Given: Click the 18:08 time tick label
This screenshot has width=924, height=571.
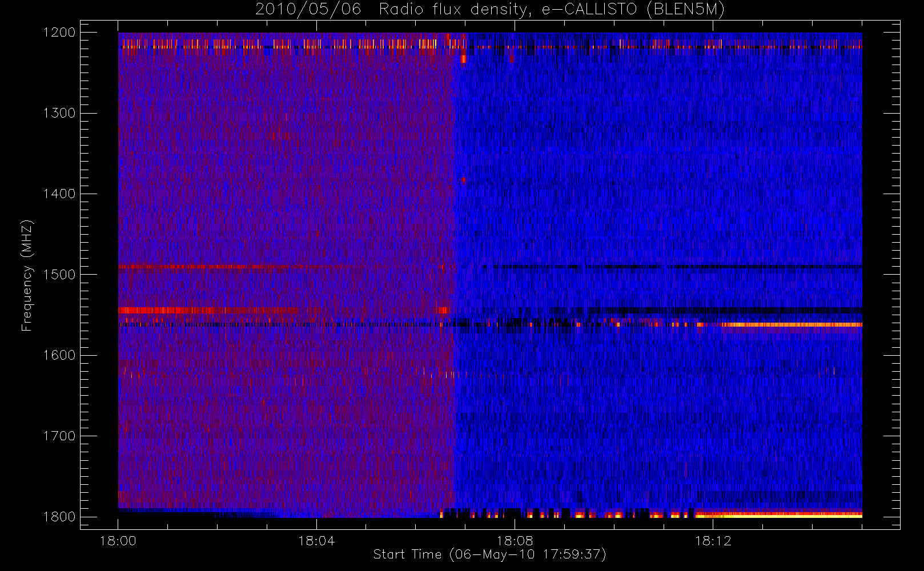Looking at the screenshot, I should 515,541.
